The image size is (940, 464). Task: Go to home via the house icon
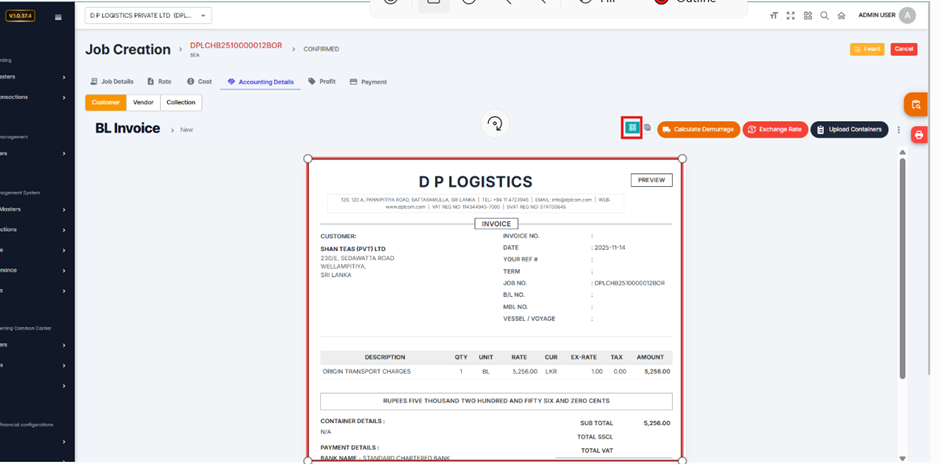[x=841, y=16]
